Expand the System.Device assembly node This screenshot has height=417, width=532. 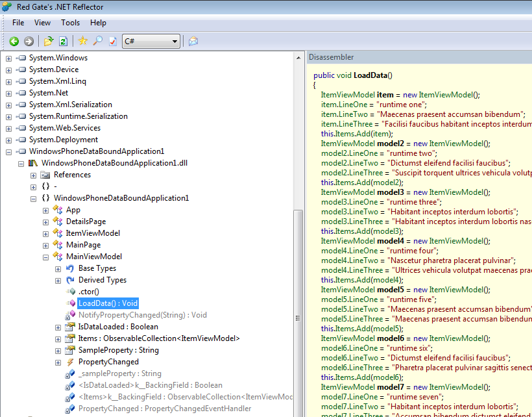pos(9,70)
